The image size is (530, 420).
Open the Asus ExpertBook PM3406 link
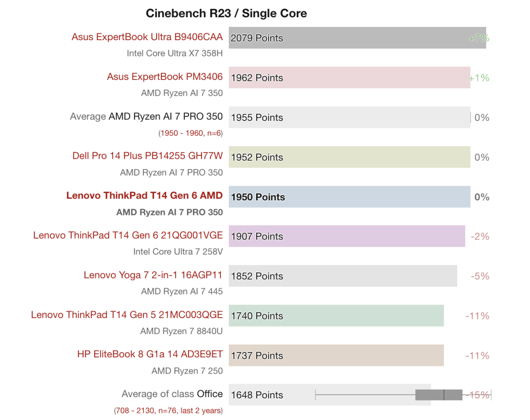(165, 77)
